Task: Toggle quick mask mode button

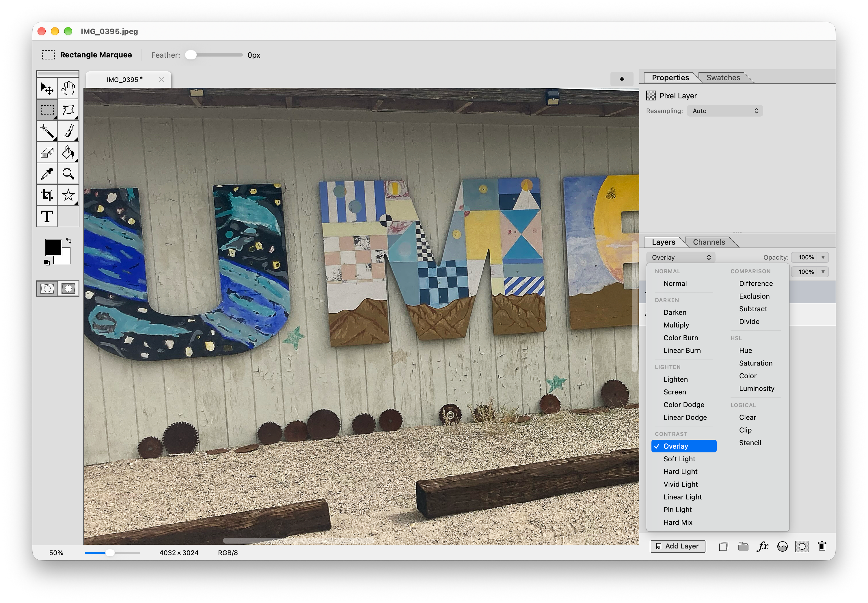Action: (x=68, y=289)
